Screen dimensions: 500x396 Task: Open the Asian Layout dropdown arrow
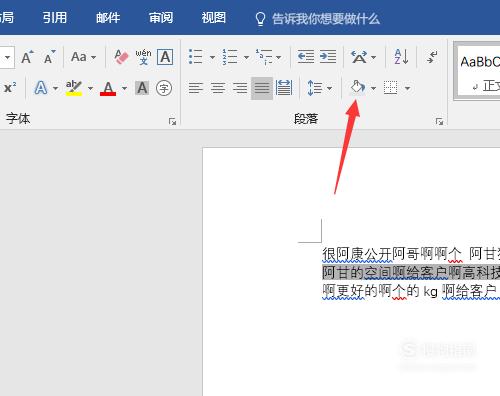(x=374, y=57)
